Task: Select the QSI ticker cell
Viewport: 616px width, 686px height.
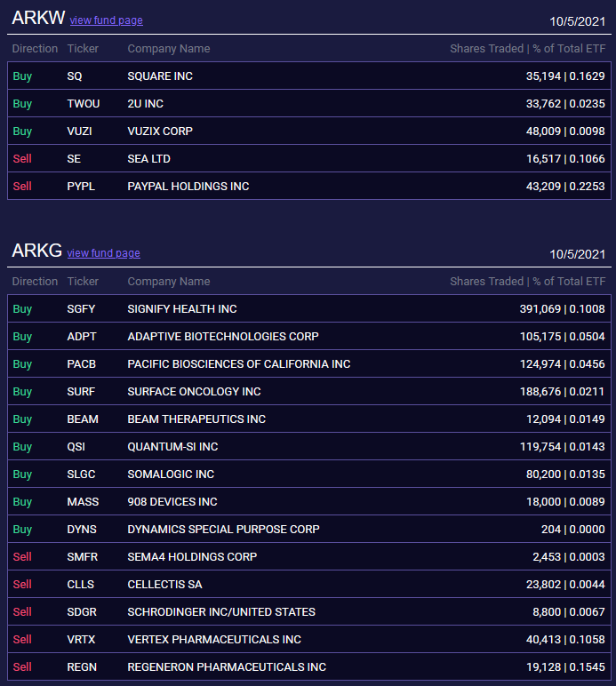Action: [76, 447]
